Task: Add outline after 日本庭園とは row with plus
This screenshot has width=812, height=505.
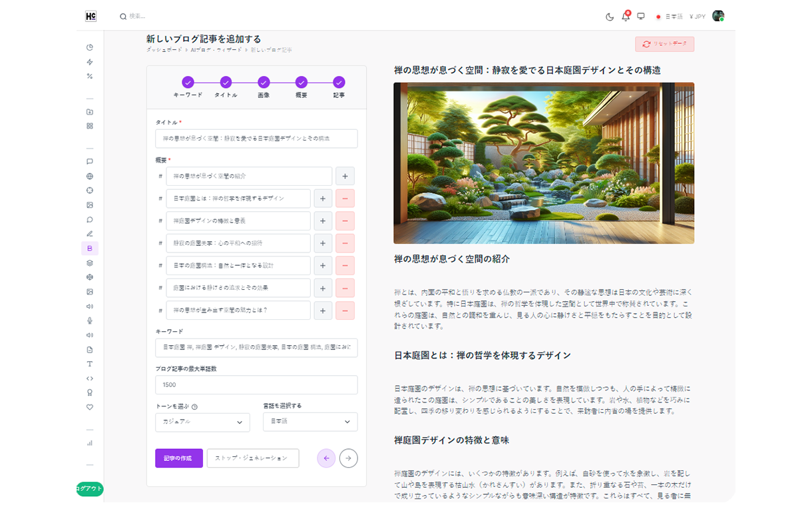Action: pyautogui.click(x=323, y=199)
